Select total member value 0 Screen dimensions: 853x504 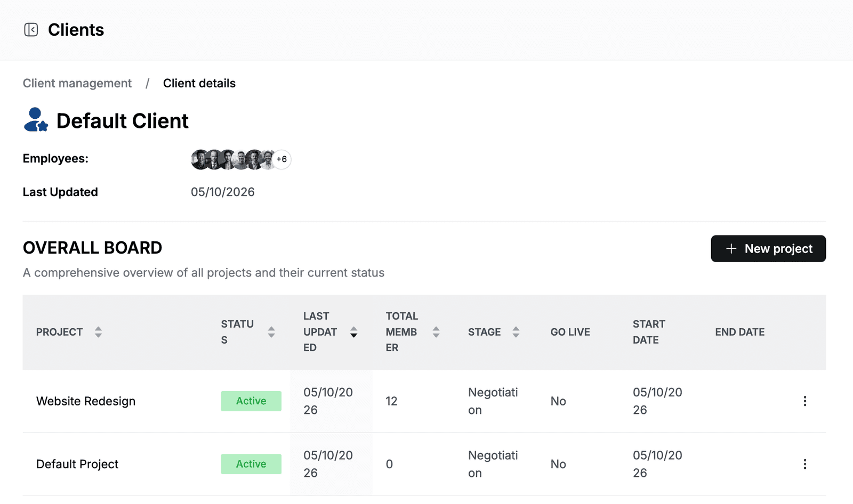pos(389,464)
